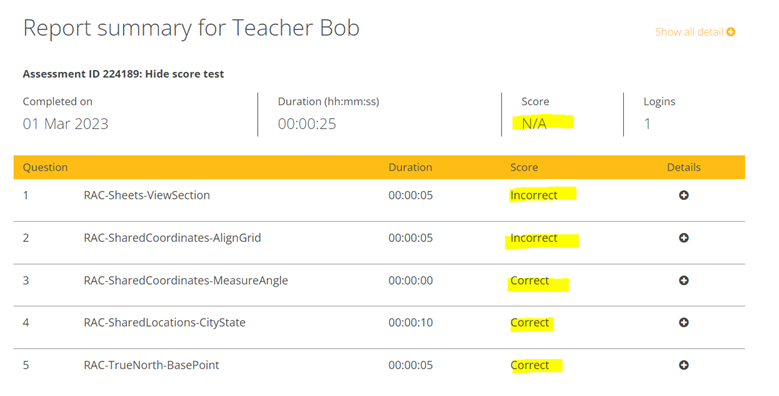Click the Assessment ID 224189 heading

[x=123, y=74]
